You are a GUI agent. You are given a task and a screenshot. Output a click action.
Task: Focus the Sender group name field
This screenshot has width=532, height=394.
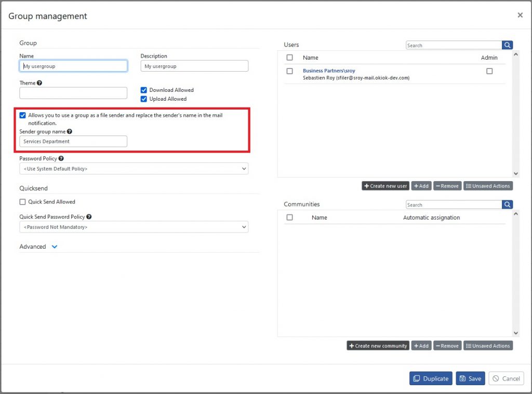73,141
